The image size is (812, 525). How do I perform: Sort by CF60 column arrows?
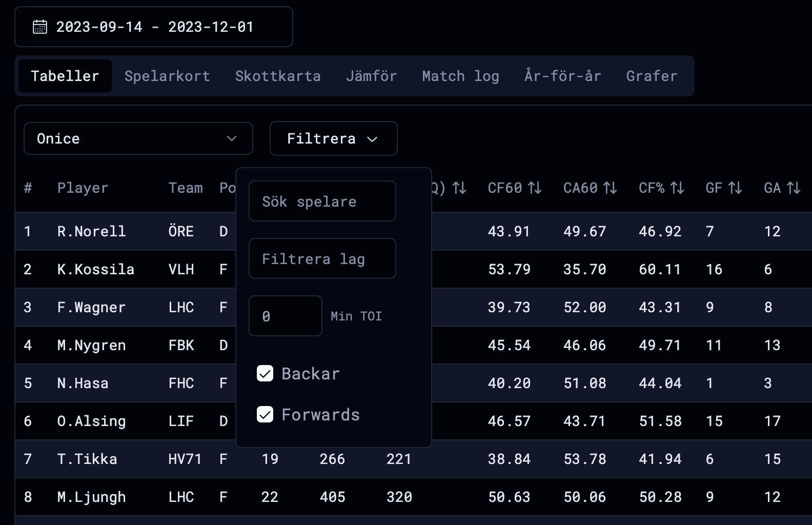[x=535, y=188]
